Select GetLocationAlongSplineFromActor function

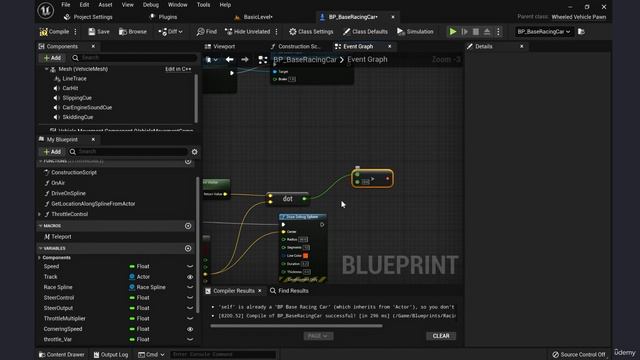pyautogui.click(x=93, y=204)
